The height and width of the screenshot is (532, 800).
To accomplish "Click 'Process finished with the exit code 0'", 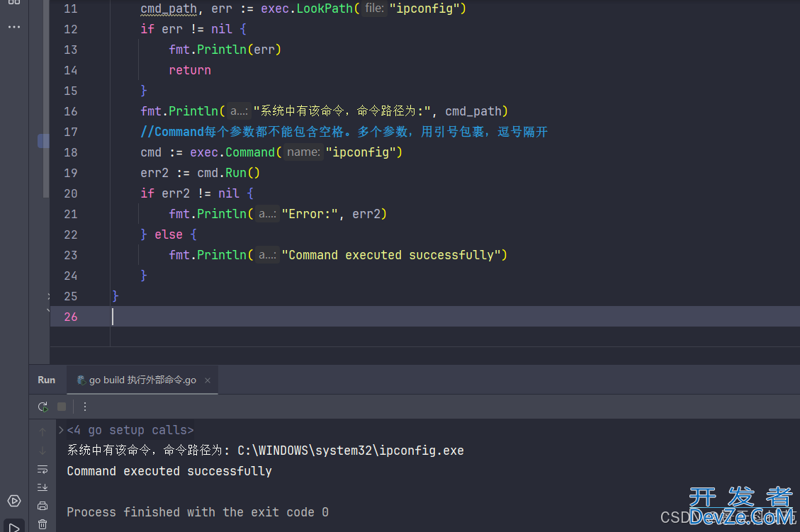I will pos(198,512).
